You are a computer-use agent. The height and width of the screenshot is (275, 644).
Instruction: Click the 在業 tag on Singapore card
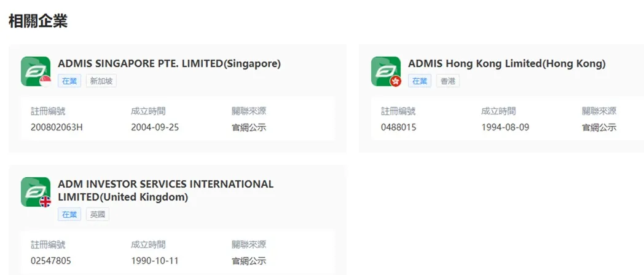(69, 81)
